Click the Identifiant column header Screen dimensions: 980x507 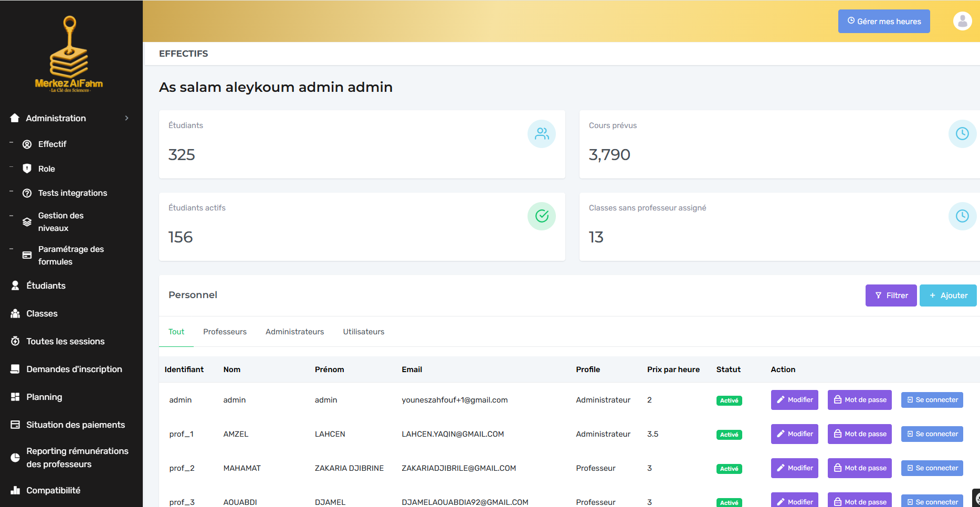pos(184,369)
